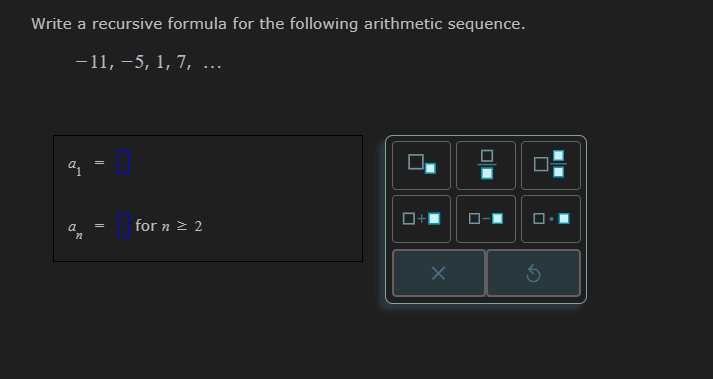Click the question prompt about recursive formula
This screenshot has width=713, height=379.
pyautogui.click(x=278, y=24)
